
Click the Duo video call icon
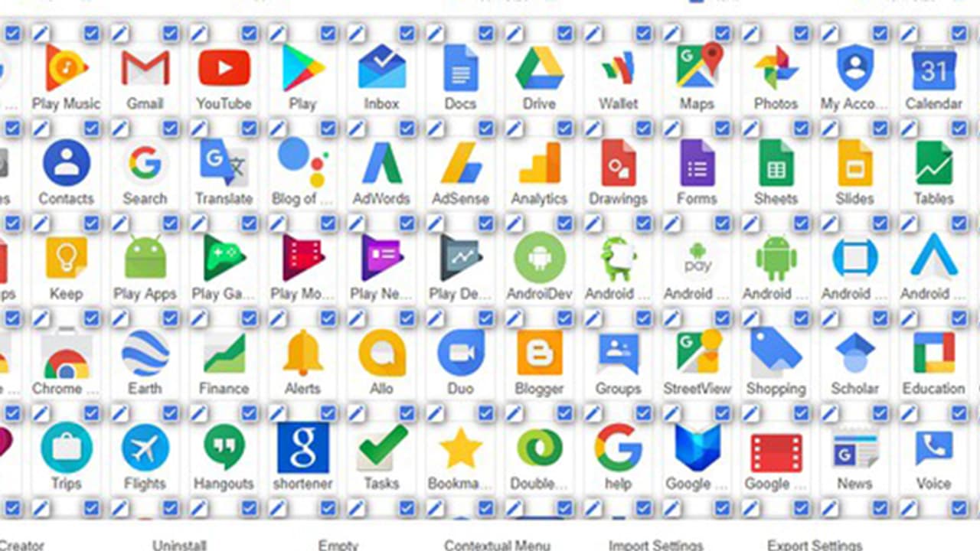point(460,353)
